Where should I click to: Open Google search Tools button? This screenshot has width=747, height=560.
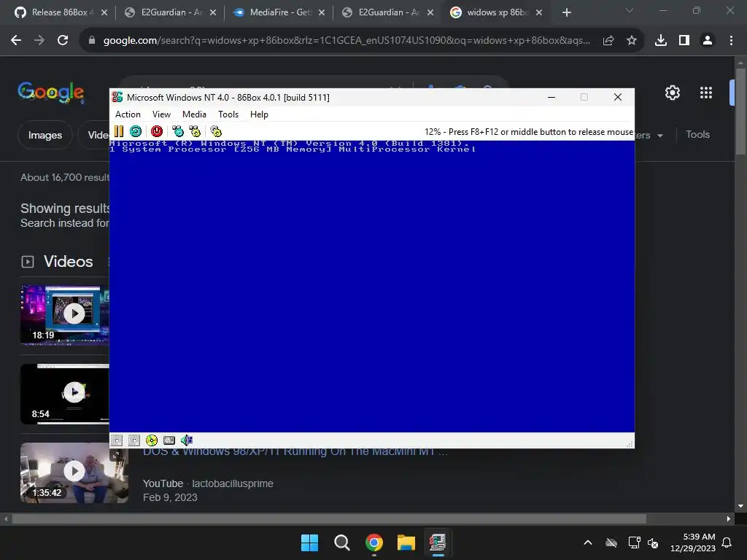click(x=697, y=134)
